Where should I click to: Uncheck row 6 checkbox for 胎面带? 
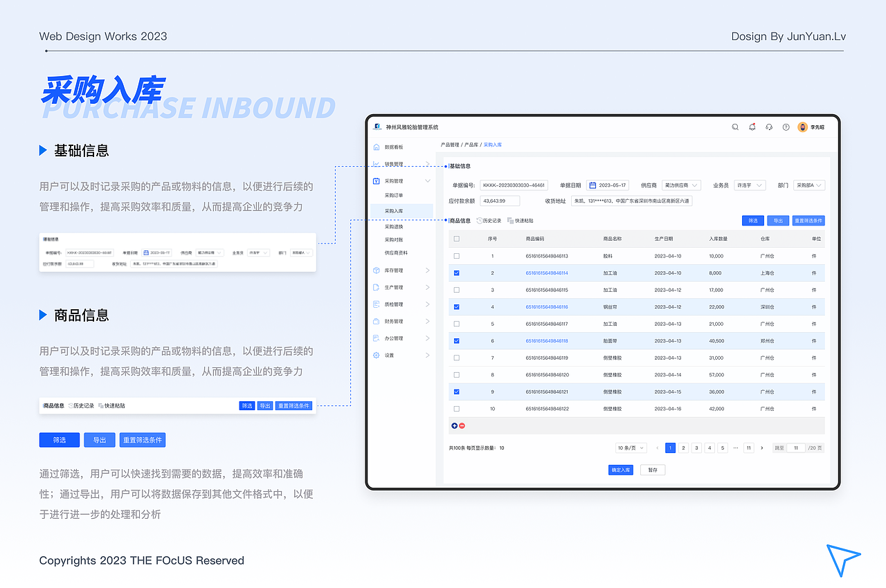(x=456, y=340)
